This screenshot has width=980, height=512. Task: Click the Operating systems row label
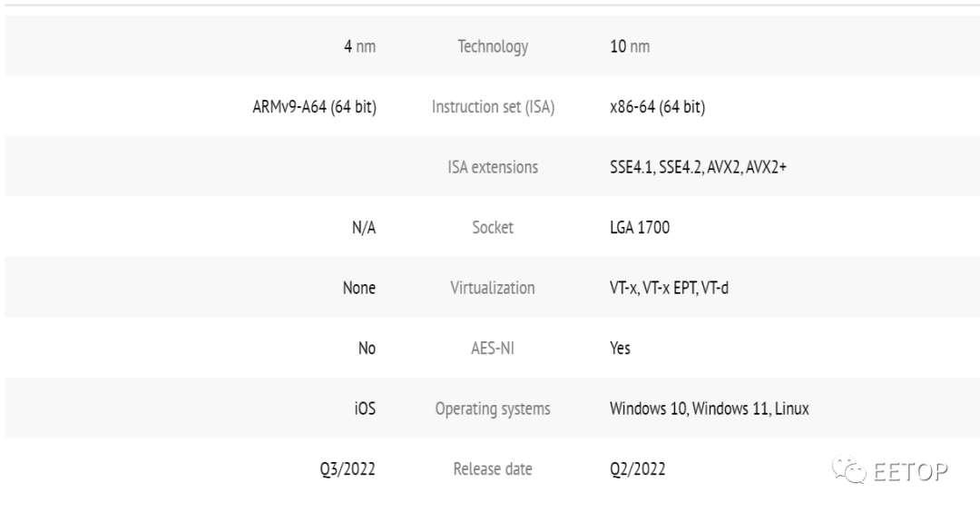coord(493,409)
